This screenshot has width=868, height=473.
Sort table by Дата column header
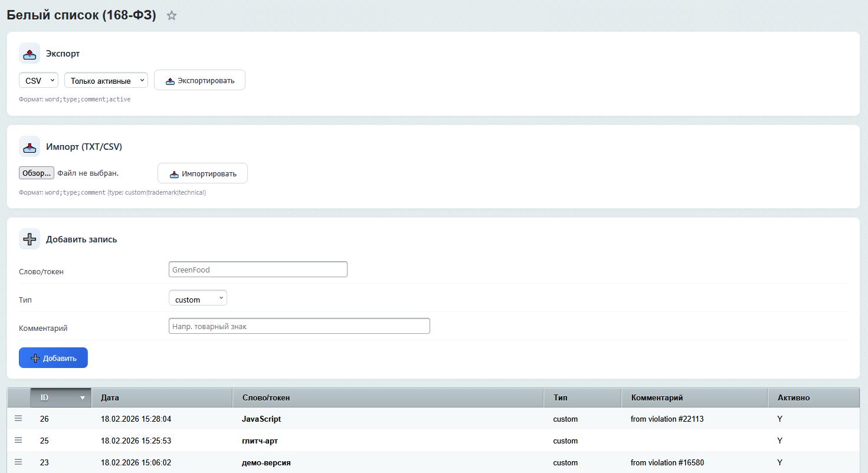pos(162,398)
